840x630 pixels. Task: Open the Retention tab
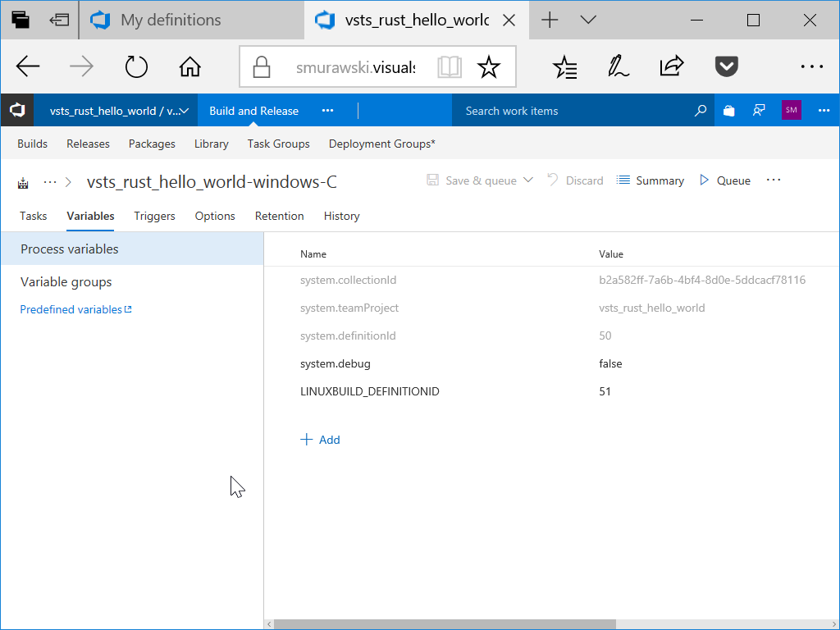tap(279, 216)
